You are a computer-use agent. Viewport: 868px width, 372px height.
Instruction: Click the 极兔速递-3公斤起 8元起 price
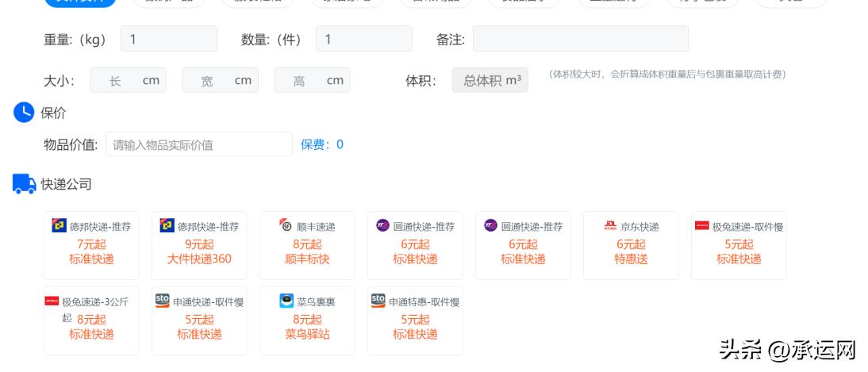(x=91, y=320)
